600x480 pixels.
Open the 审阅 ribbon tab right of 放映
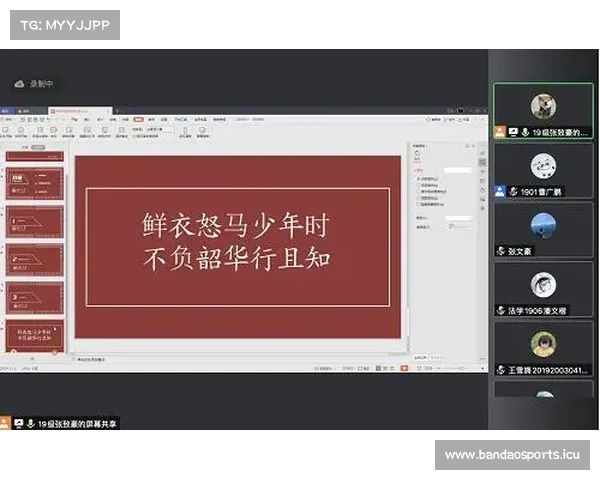coord(152,119)
